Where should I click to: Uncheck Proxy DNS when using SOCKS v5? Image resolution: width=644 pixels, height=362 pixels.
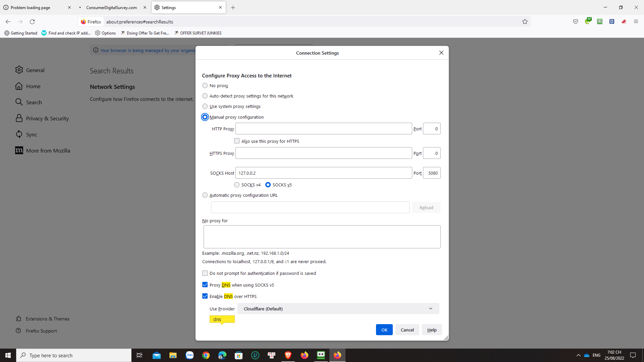[205, 285]
